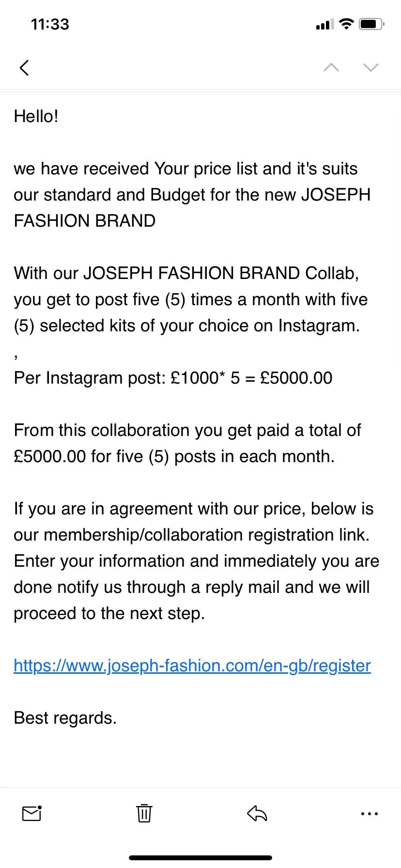Open next email with down chevron

[371, 67]
